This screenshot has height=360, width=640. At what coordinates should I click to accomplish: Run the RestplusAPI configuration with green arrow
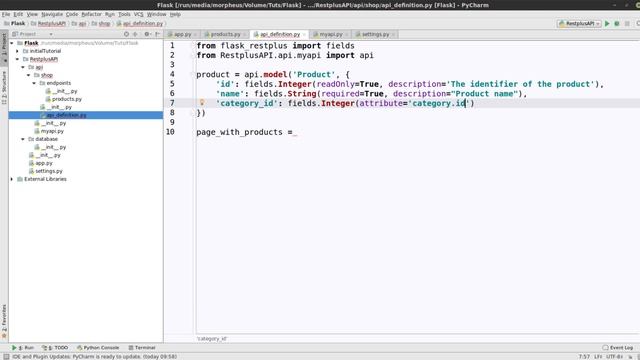pyautogui.click(x=607, y=24)
